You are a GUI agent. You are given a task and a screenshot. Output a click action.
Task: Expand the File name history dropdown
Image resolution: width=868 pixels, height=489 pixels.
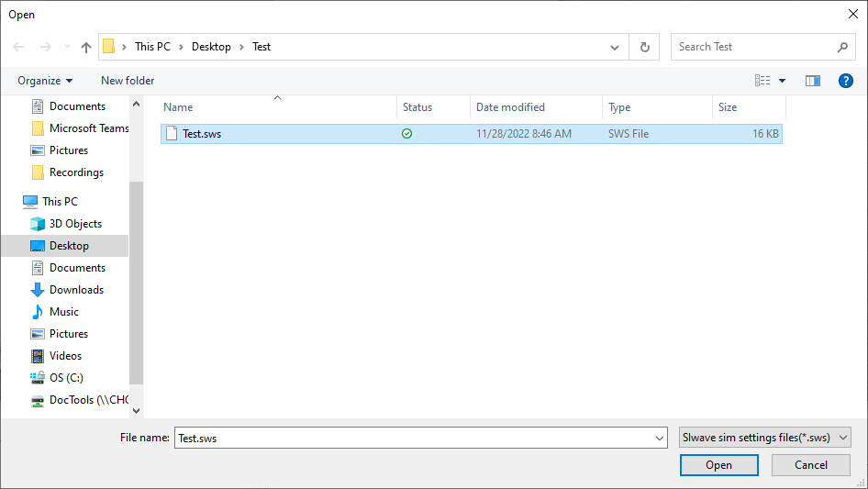[x=660, y=439]
